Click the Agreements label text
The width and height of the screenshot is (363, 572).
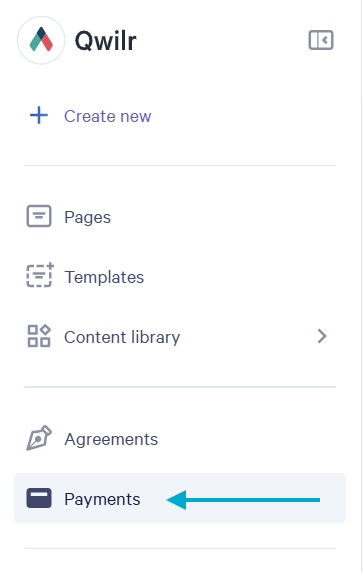111,439
